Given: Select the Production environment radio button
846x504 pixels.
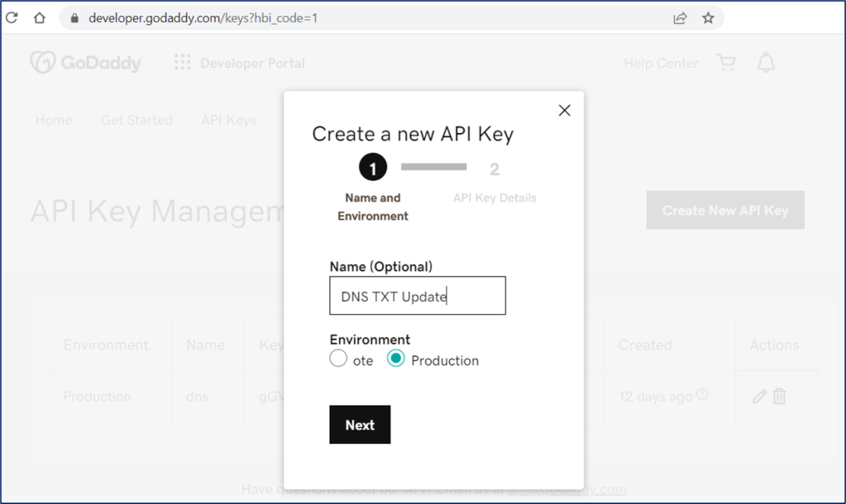Looking at the screenshot, I should point(396,359).
